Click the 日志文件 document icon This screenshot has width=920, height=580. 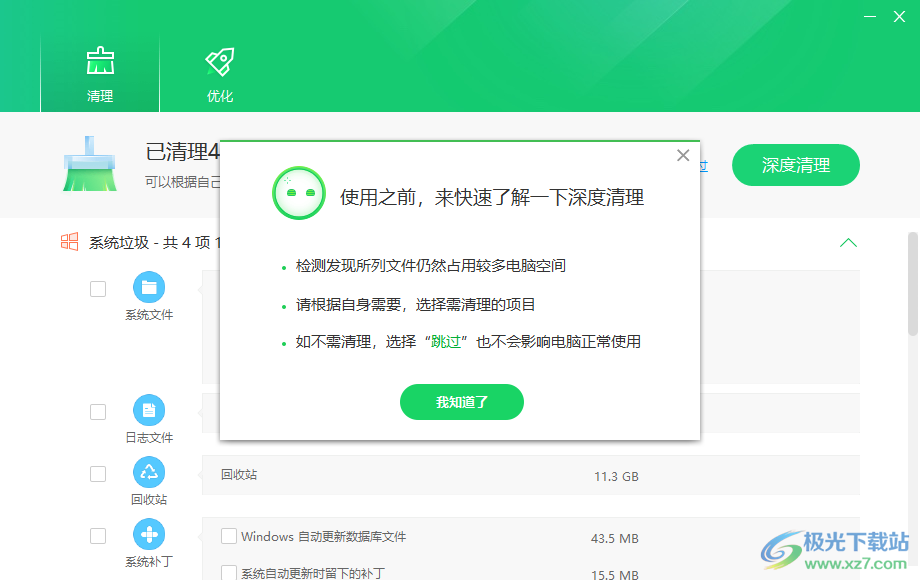(x=149, y=411)
